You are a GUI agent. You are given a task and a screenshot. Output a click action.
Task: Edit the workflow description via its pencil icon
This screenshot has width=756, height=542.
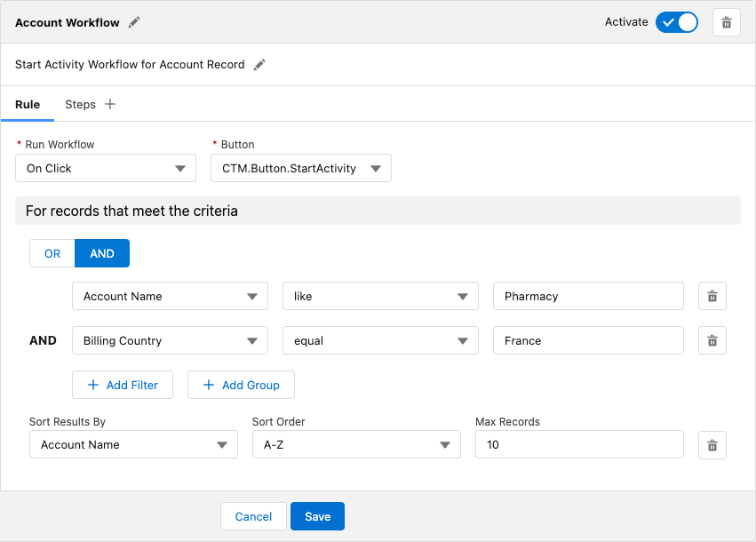click(259, 64)
